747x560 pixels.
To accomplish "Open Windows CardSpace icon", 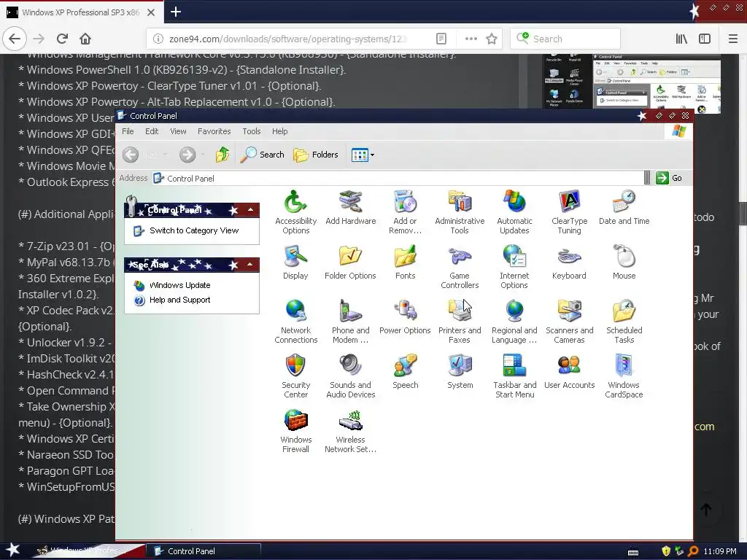I will pyautogui.click(x=624, y=376).
